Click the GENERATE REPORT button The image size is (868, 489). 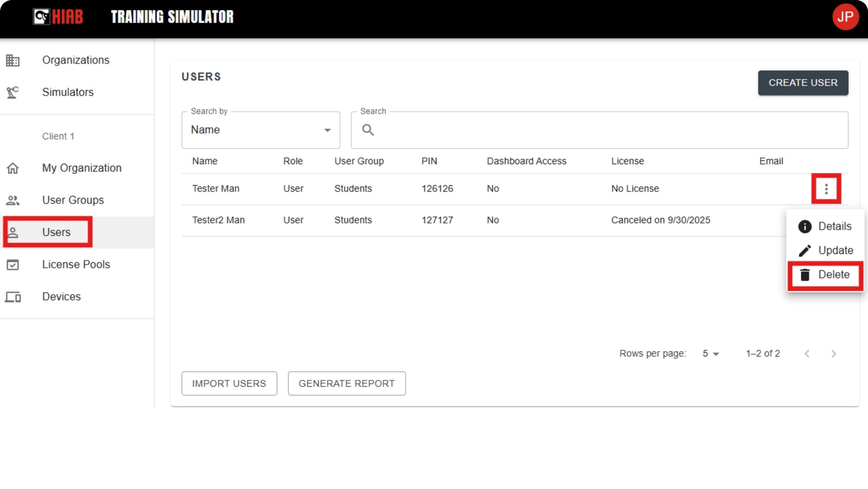(x=347, y=384)
